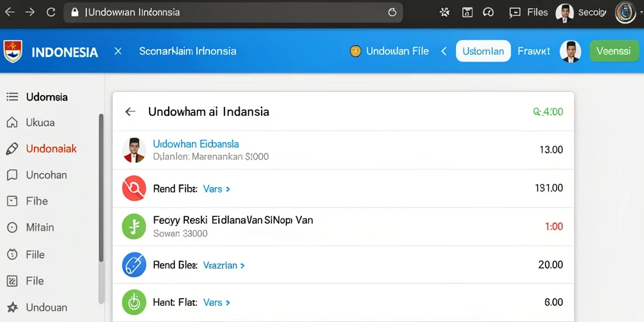Click the browser square panel icon
The height and width of the screenshot is (322, 644).
coord(467,13)
